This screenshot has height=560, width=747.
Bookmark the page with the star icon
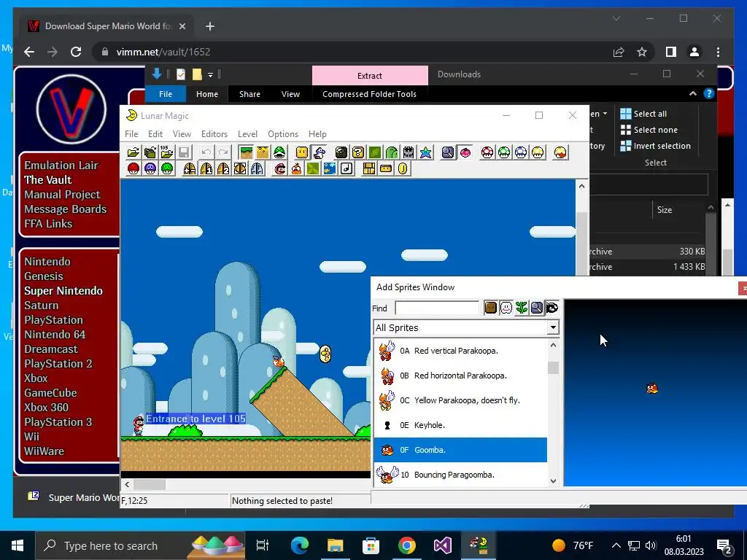click(642, 52)
